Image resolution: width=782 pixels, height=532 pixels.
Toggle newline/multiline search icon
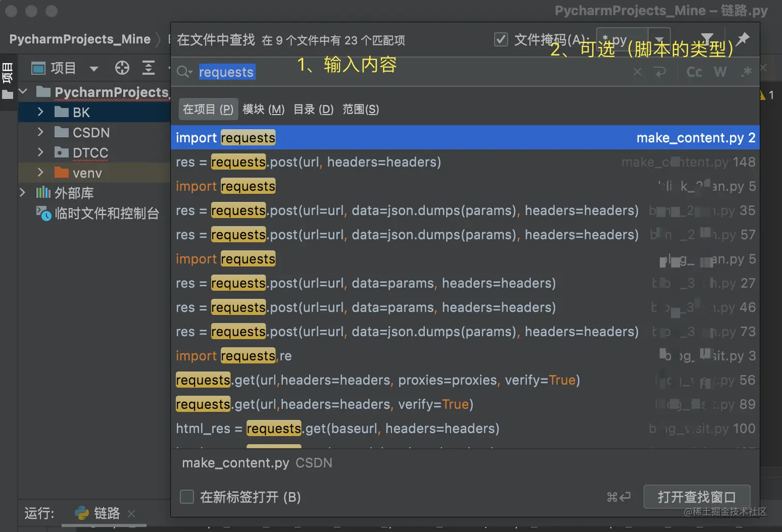coord(660,72)
